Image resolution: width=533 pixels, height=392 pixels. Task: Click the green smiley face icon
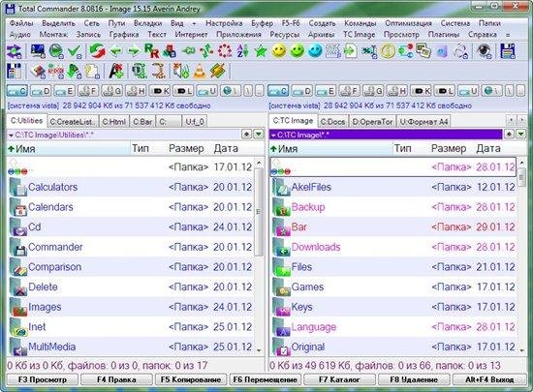(x=298, y=51)
